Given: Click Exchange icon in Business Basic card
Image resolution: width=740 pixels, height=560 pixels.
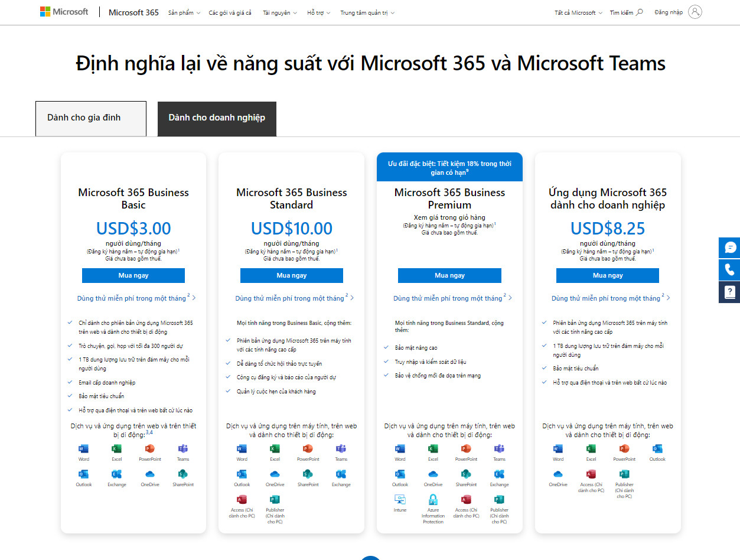Looking at the screenshot, I should 116,474.
